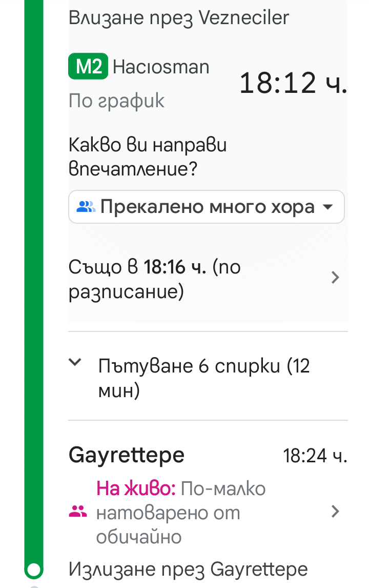Select the Hacıosman direction label
369x588 pixels.
tap(161, 67)
